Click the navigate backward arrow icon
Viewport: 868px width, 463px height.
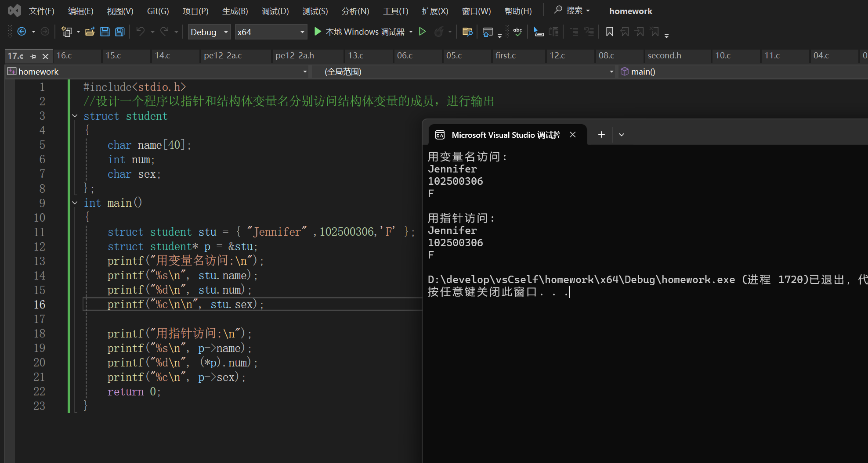point(22,32)
